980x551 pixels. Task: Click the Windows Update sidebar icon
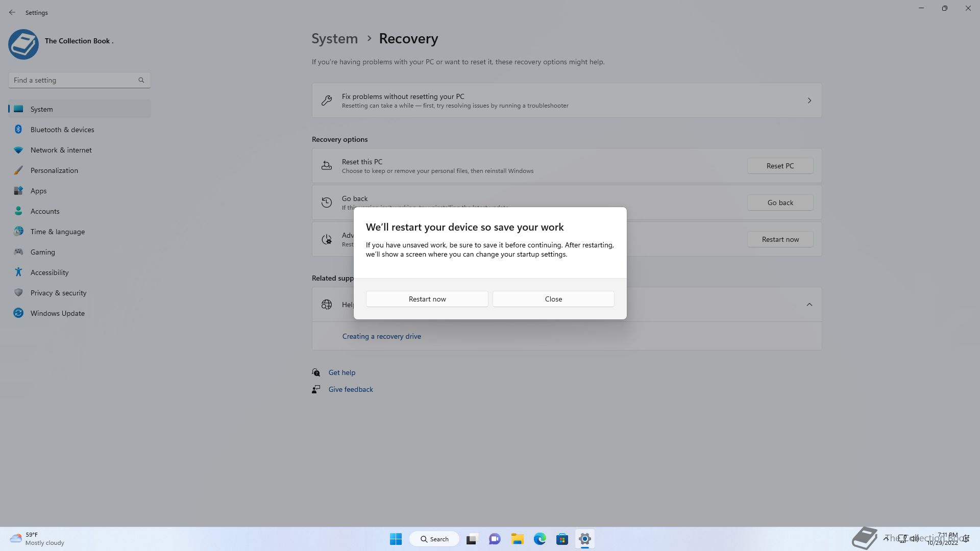tap(18, 313)
